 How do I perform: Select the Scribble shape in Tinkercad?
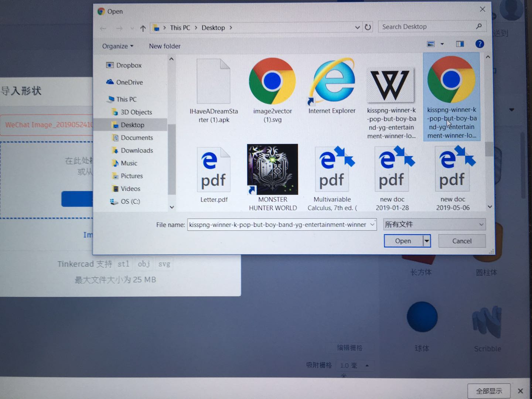[x=487, y=322]
